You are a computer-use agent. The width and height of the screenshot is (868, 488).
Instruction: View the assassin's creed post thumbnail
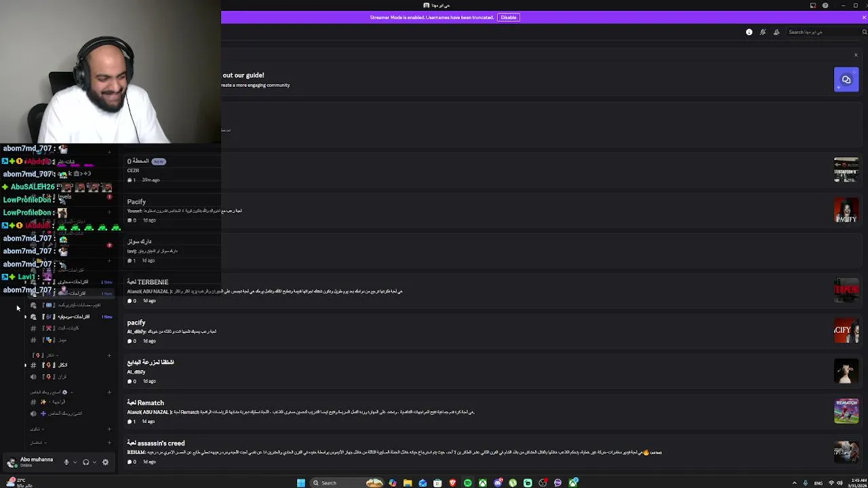point(846,452)
